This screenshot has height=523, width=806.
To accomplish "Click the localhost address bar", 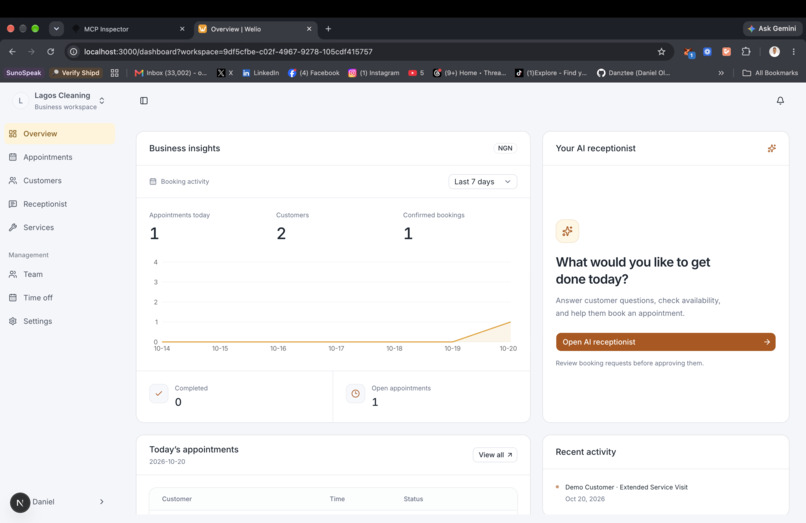I will tap(369, 52).
